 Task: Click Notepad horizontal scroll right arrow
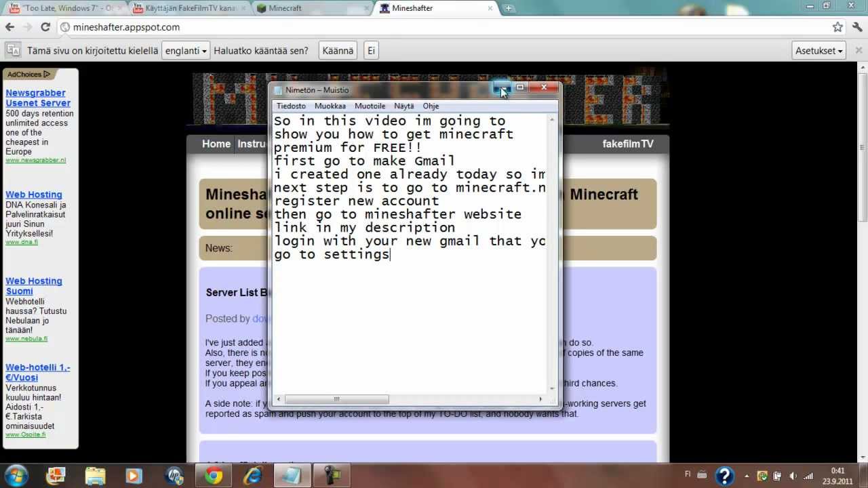coord(540,399)
